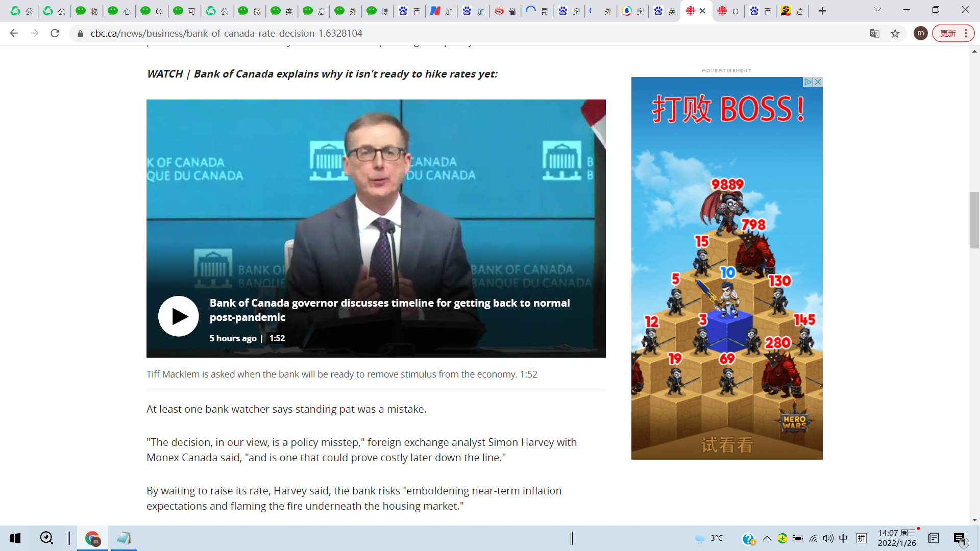Toggle the 中 input language indicator

[x=843, y=538]
